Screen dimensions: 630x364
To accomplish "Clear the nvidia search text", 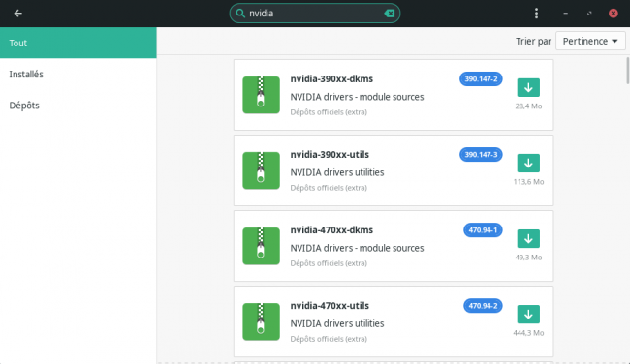I will (x=390, y=14).
